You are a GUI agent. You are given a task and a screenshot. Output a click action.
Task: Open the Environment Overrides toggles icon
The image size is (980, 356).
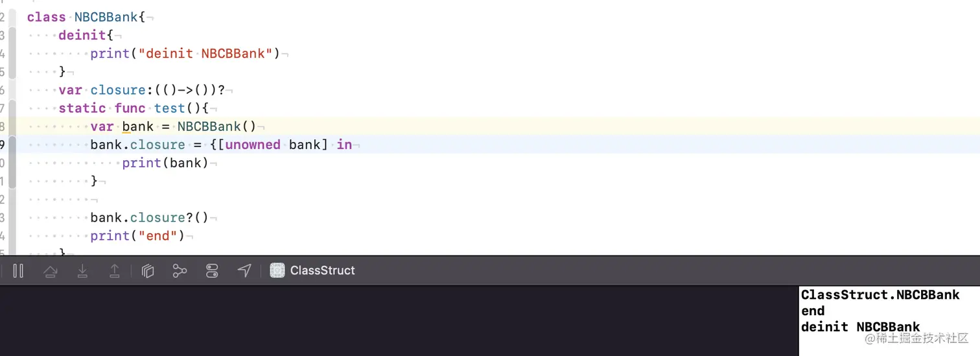click(x=211, y=270)
